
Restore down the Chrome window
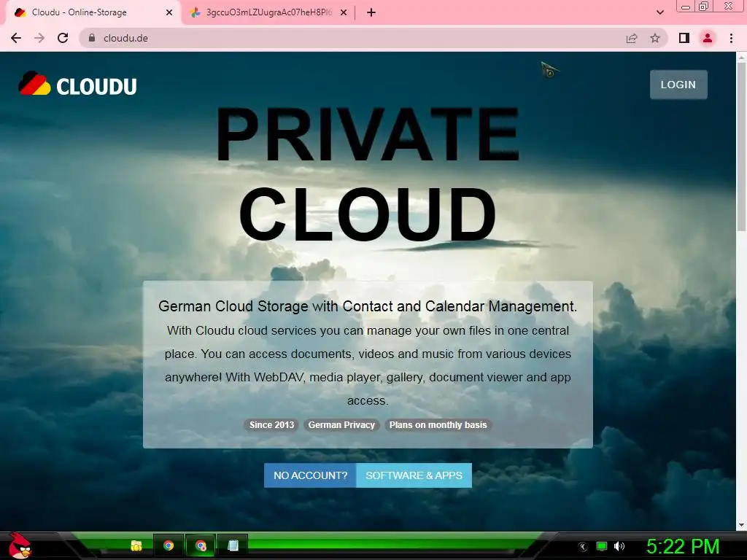click(704, 6)
